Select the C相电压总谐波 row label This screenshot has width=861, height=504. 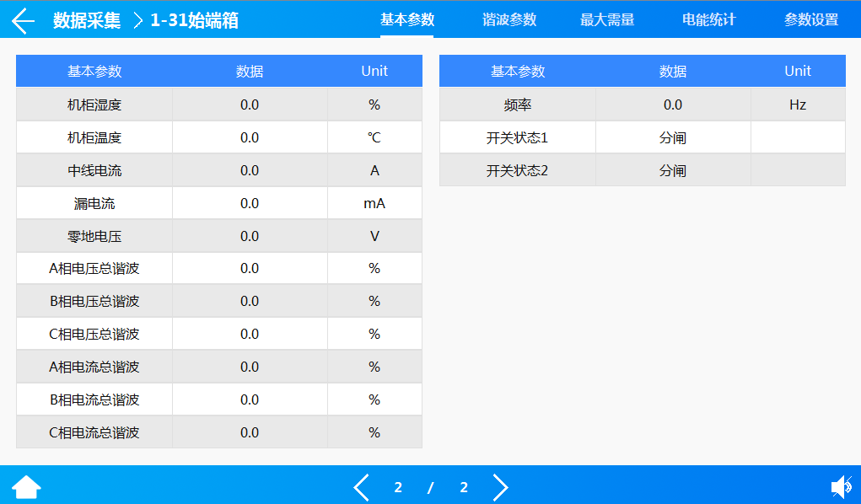[x=94, y=335]
